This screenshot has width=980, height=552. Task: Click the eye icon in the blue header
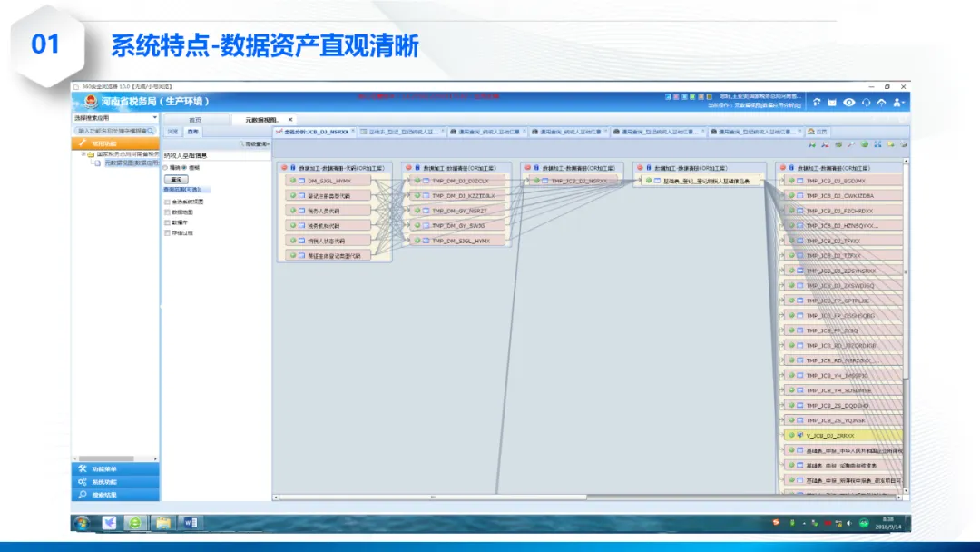[848, 103]
